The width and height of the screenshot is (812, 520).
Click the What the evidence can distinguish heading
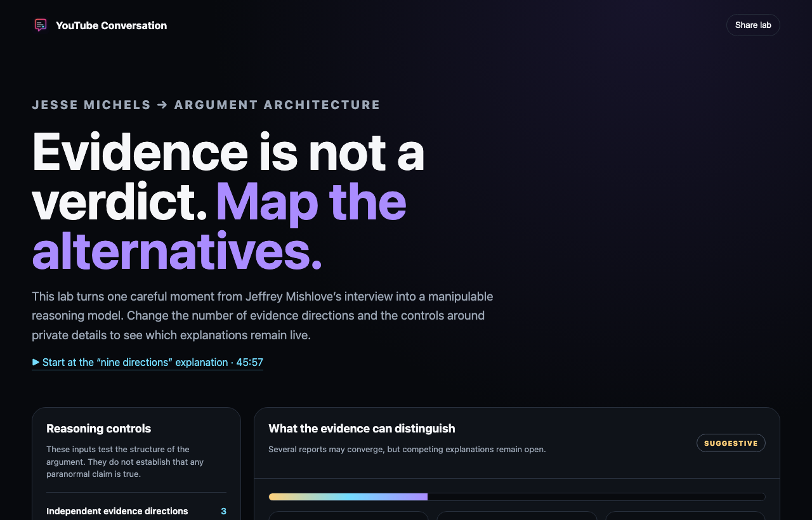[362, 429]
